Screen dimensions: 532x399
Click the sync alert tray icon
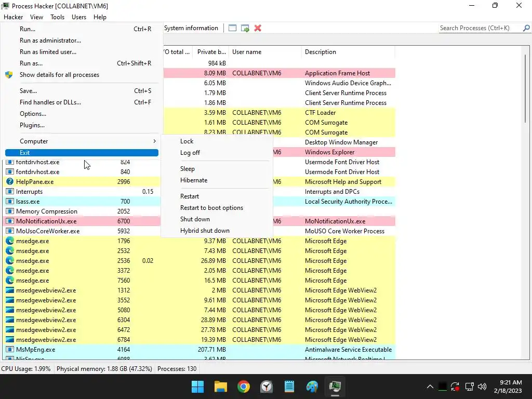455,387
